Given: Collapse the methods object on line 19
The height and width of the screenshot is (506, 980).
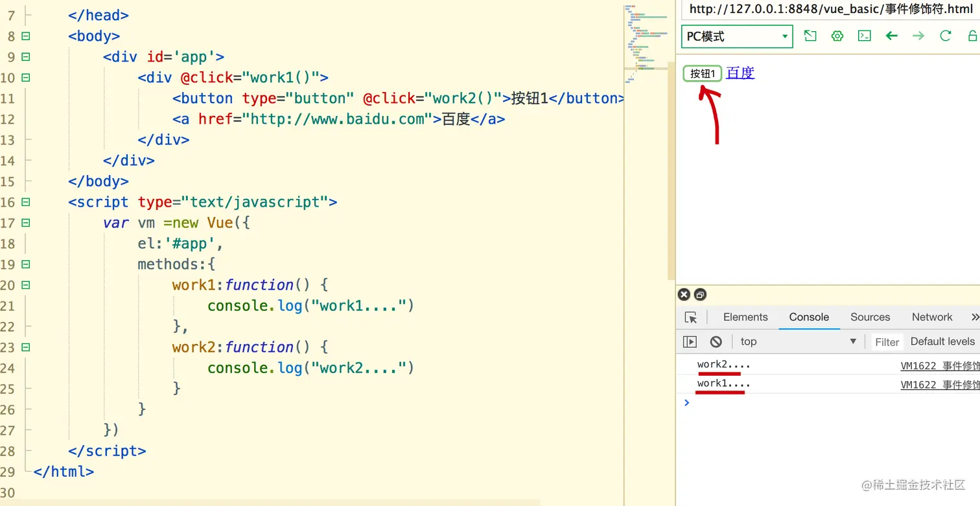Looking at the screenshot, I should coord(26,264).
